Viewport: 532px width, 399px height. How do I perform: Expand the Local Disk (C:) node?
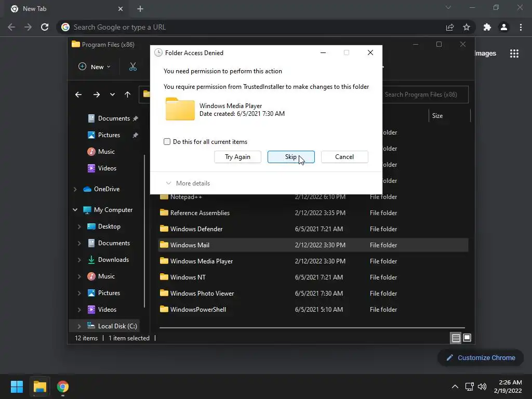pyautogui.click(x=79, y=326)
